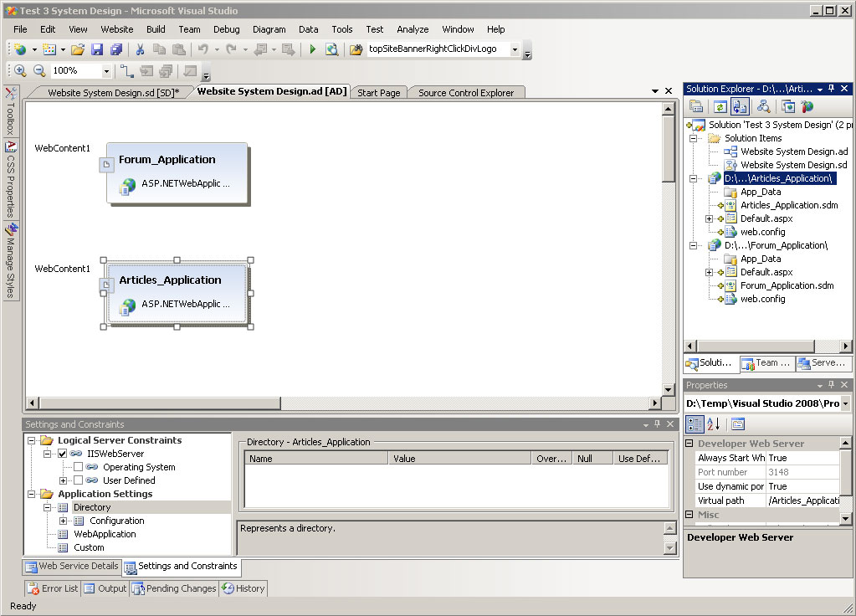This screenshot has width=856, height=616.
Task: Expand Default.aspx under Forum_Application
Action: (x=709, y=272)
